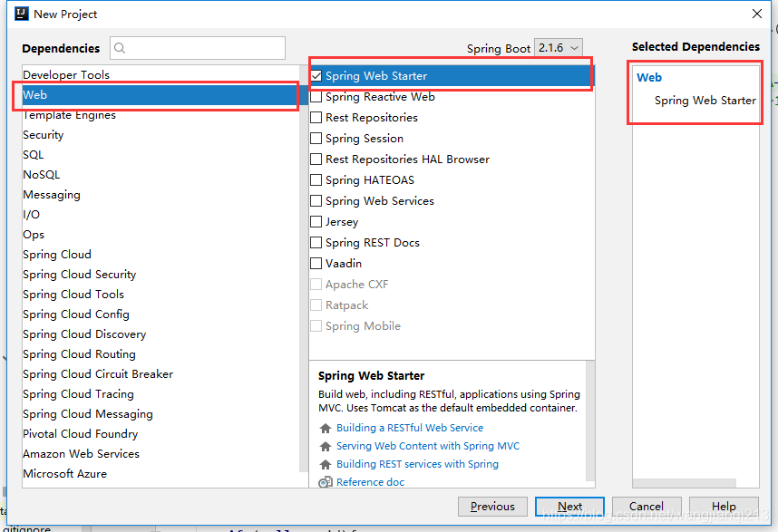The height and width of the screenshot is (532, 778).
Task: Select Spring Cloud Security category
Action: pyautogui.click(x=160, y=275)
